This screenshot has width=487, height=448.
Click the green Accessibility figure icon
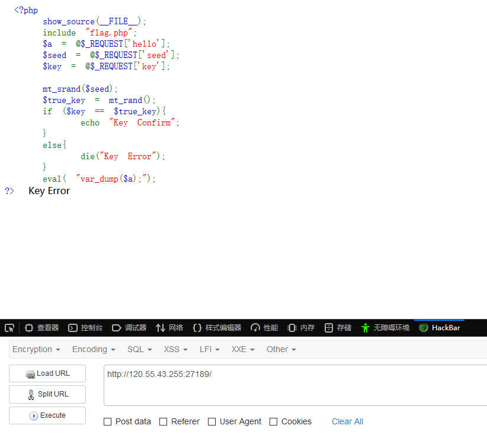pyautogui.click(x=366, y=328)
